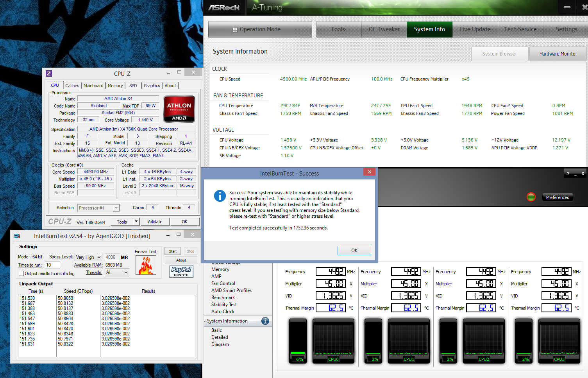Click the Preferences button

pyautogui.click(x=558, y=197)
